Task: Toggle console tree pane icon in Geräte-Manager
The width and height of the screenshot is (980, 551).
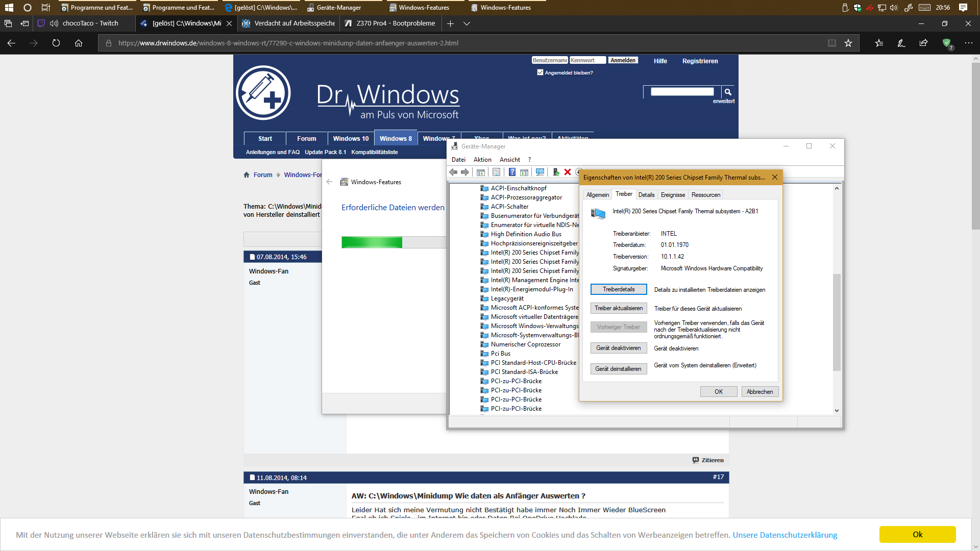Action: [481, 172]
